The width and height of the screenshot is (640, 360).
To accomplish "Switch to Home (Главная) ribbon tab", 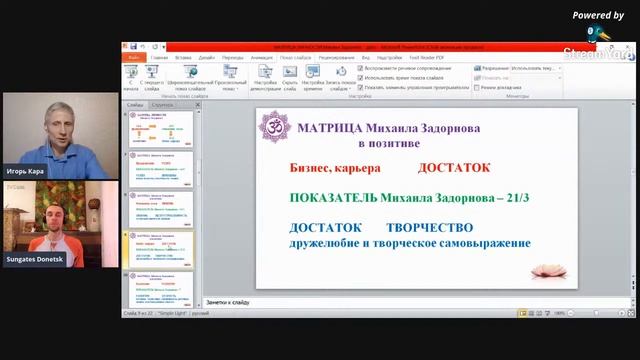I will pyautogui.click(x=159, y=58).
